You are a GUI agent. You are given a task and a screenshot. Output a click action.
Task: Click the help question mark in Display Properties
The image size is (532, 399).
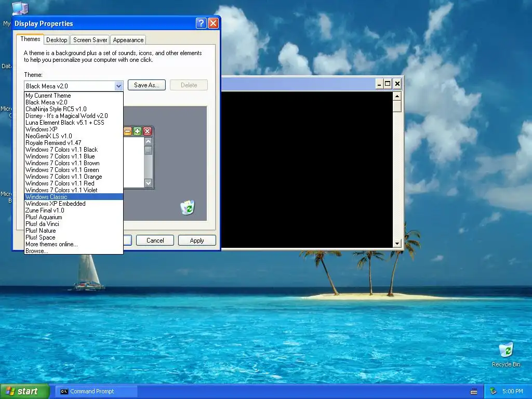pyautogui.click(x=201, y=23)
